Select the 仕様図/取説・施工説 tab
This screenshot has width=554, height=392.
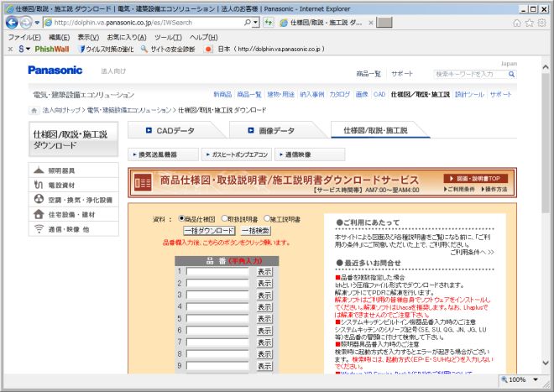375,130
